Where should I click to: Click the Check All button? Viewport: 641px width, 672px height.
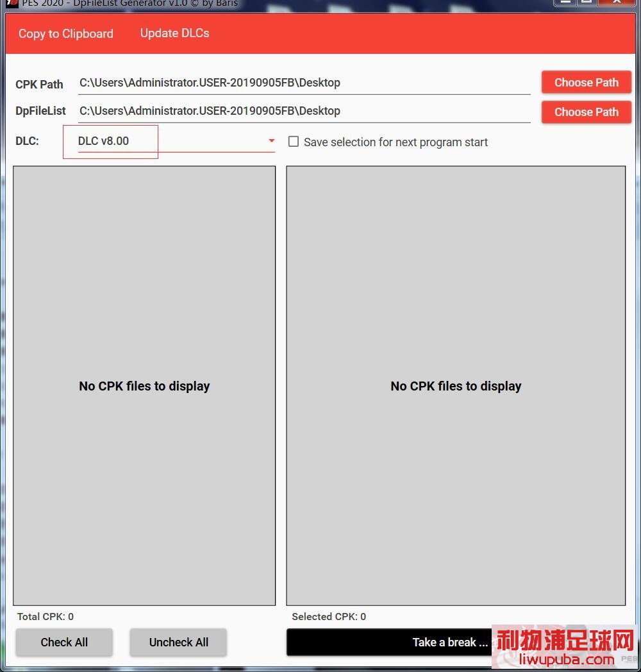pyautogui.click(x=64, y=642)
